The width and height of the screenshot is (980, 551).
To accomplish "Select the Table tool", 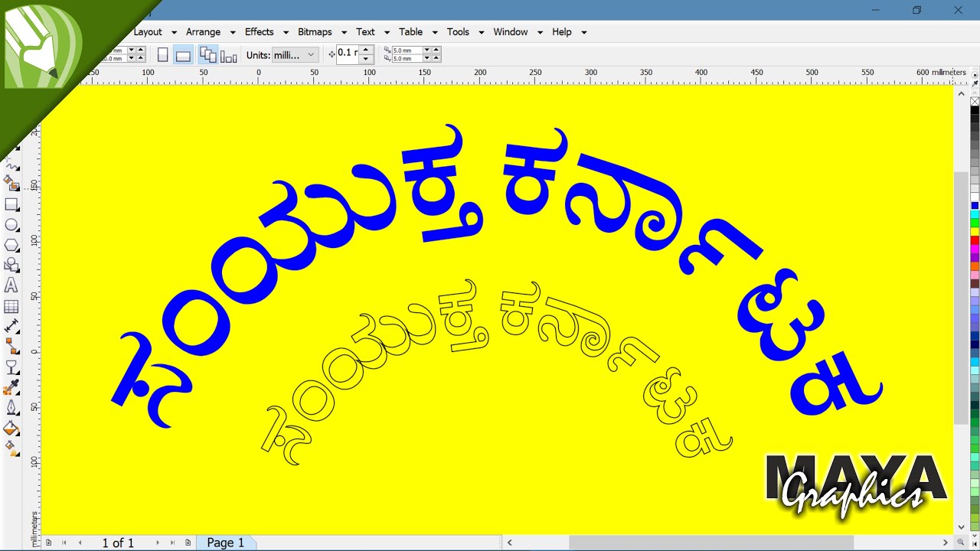I will [x=11, y=307].
